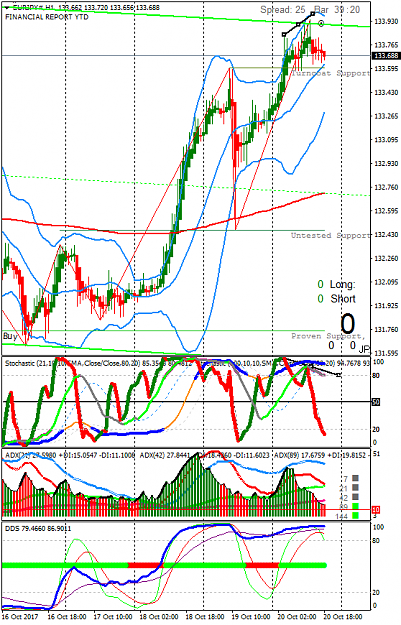Image resolution: width=401 pixels, height=625 pixels.
Task: Click the large 0 profit figure
Action: (x=348, y=324)
